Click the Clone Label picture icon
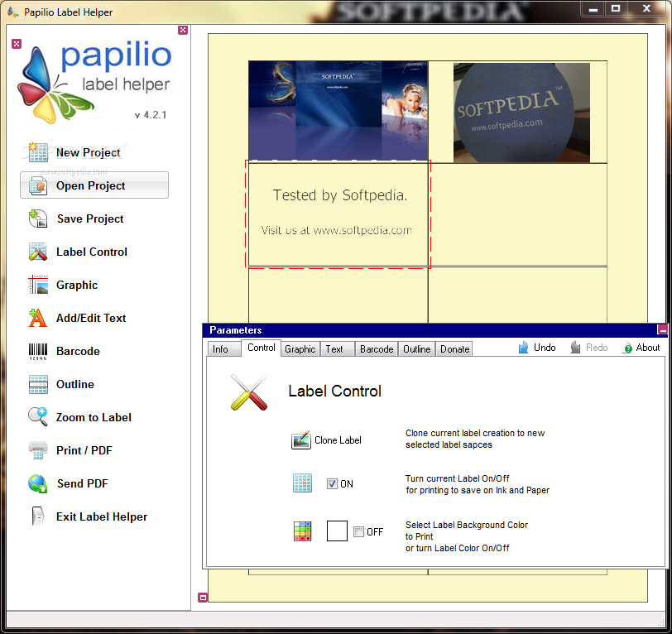The image size is (672, 634). pyautogui.click(x=301, y=439)
